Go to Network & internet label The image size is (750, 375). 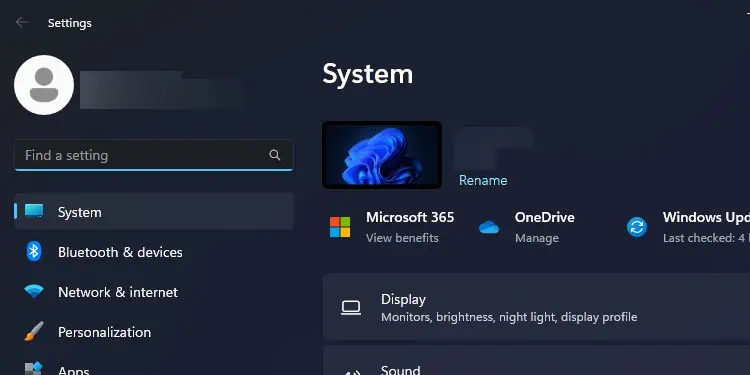coord(118,292)
